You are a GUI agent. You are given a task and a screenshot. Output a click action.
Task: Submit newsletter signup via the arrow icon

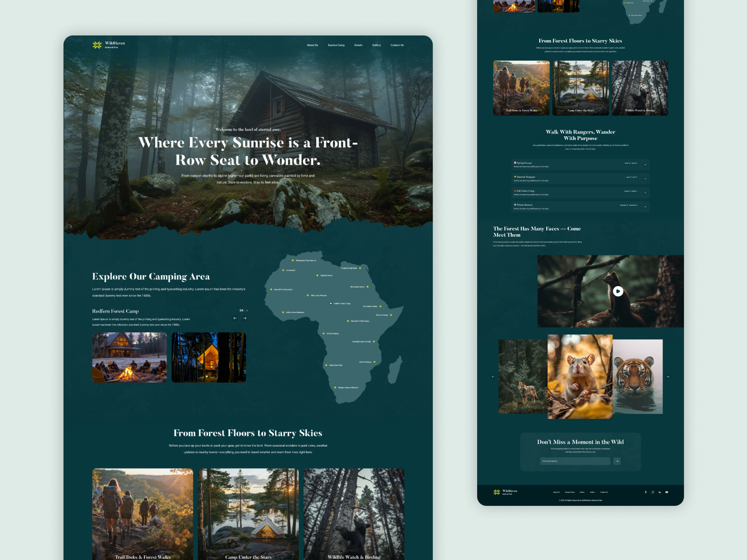pyautogui.click(x=617, y=461)
